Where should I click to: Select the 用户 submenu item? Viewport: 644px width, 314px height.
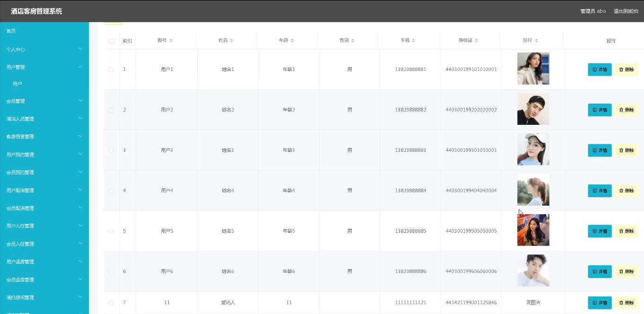[x=44, y=84]
